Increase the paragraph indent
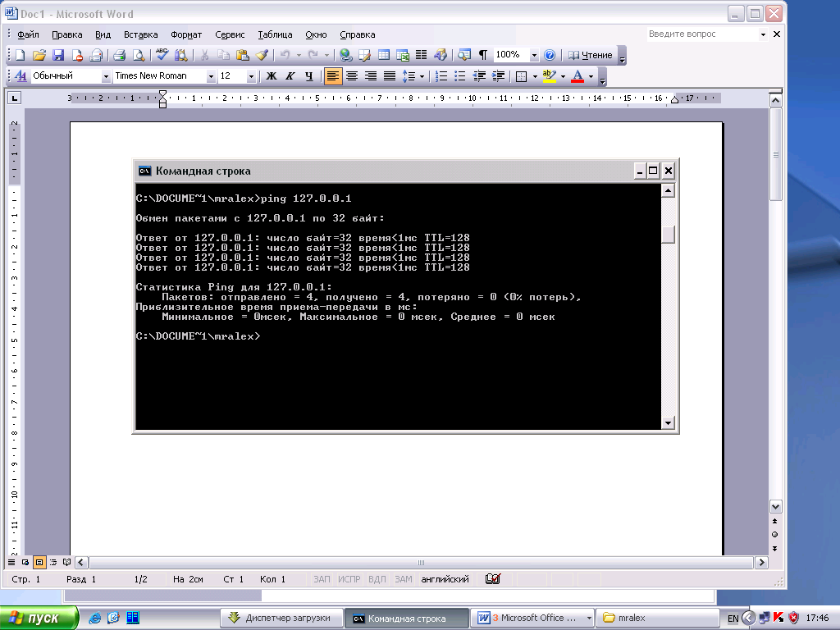840x630 pixels. (498, 76)
